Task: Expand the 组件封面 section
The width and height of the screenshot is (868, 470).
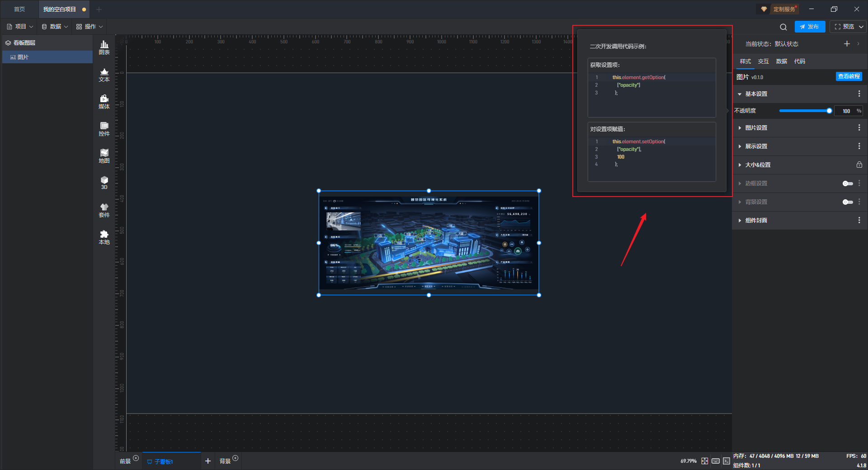Action: click(740, 221)
